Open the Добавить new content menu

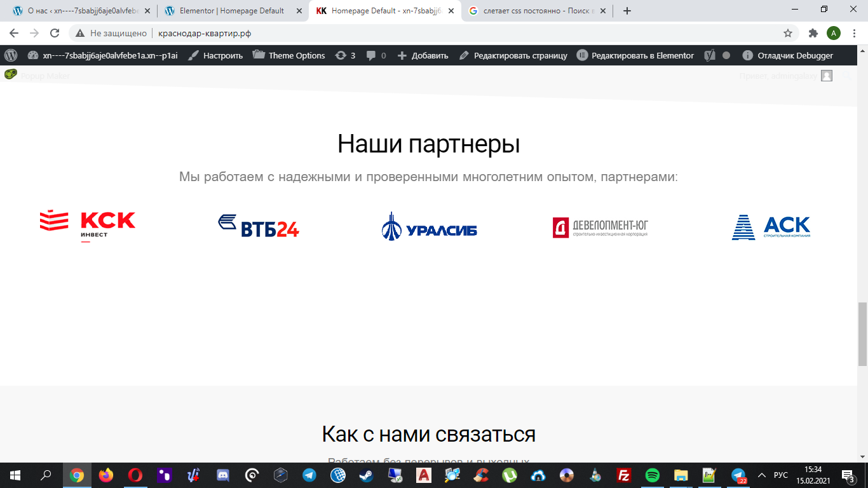point(423,55)
